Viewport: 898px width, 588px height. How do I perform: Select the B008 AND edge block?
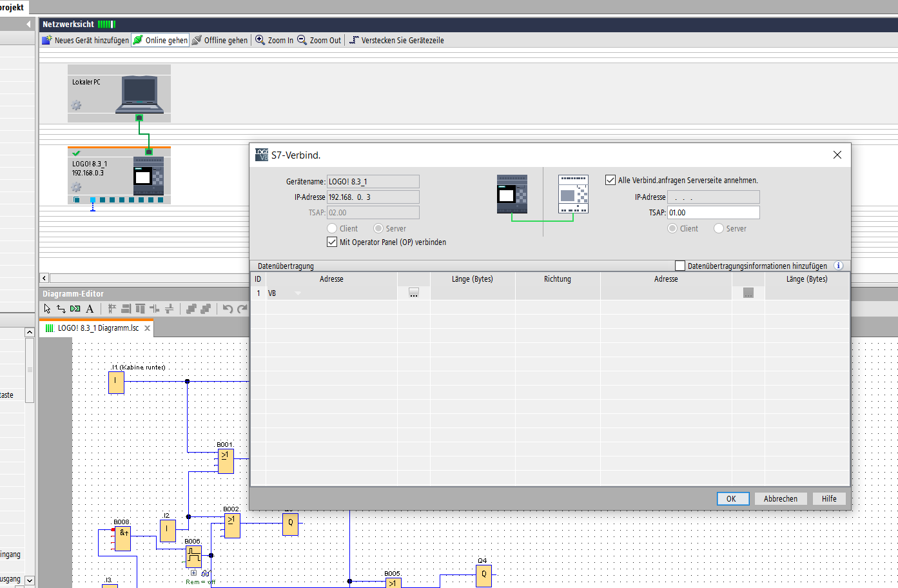coord(123,538)
